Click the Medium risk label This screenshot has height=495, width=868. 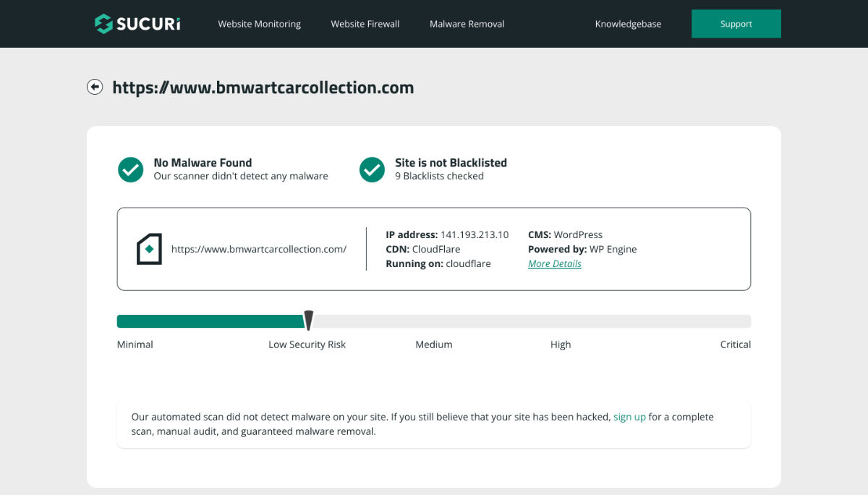click(x=434, y=344)
